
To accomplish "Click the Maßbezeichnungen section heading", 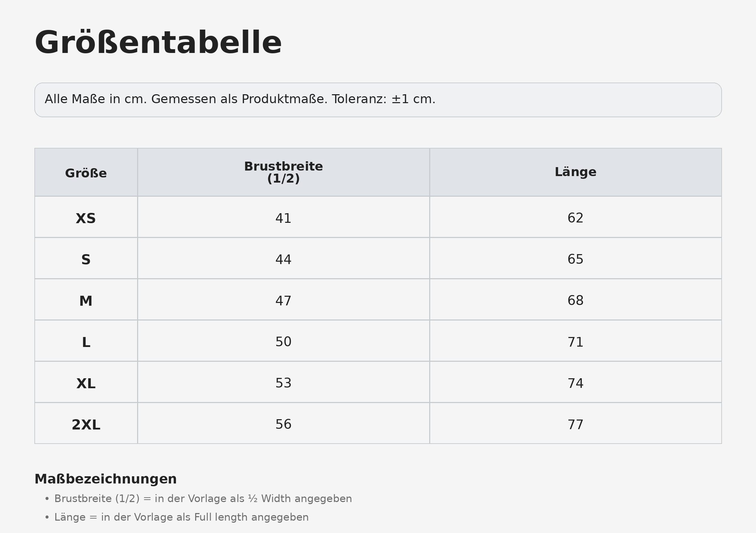I will [105, 479].
